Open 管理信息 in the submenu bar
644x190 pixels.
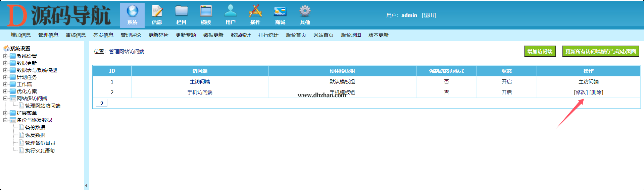[x=48, y=35]
